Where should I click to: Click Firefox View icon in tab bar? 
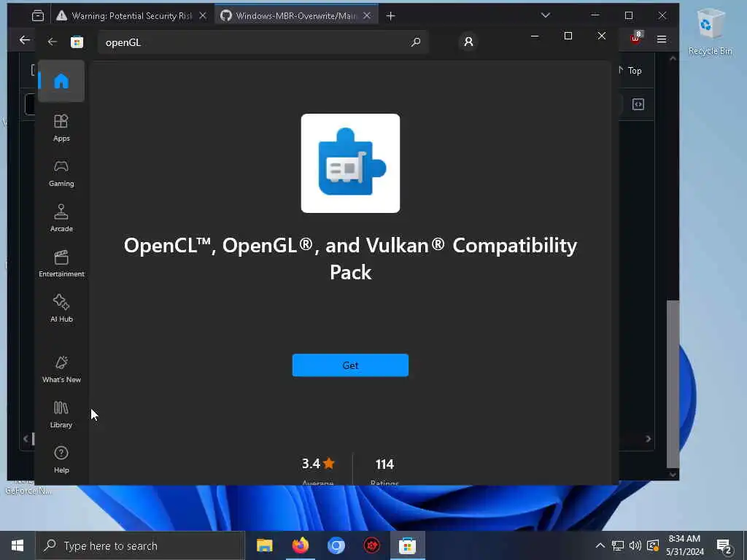[x=38, y=16]
